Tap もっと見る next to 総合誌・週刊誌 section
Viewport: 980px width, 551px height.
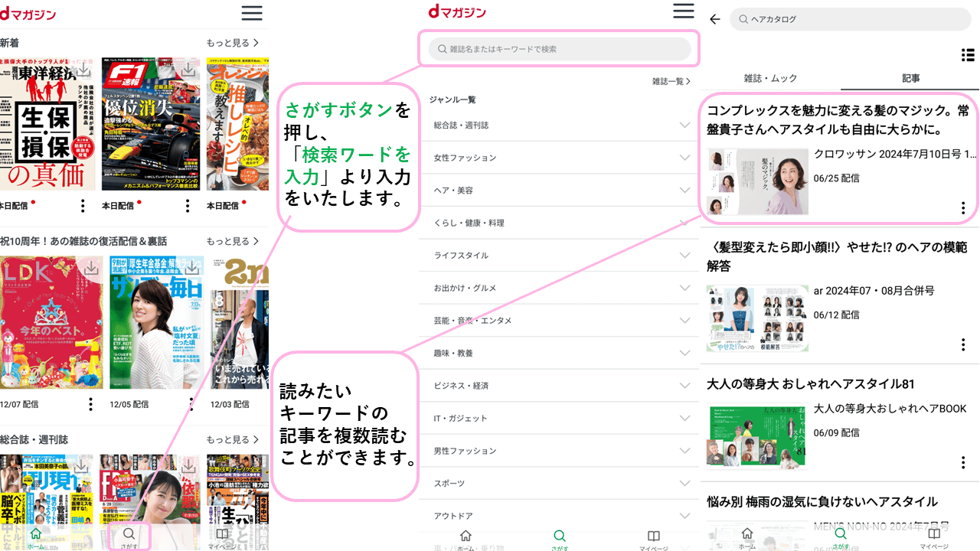coord(234,439)
